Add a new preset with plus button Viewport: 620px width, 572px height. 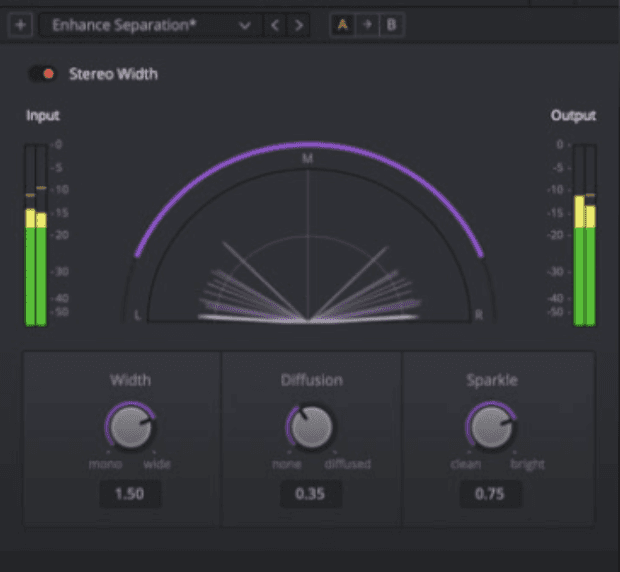(x=20, y=25)
